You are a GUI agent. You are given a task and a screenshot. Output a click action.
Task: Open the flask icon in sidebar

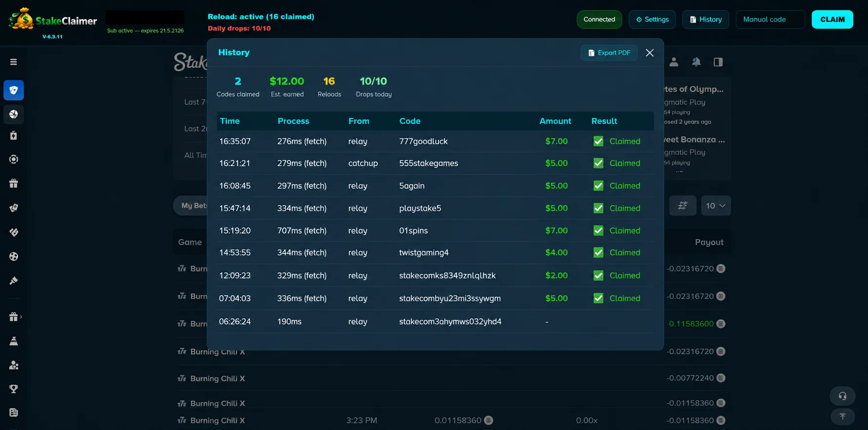[14, 341]
